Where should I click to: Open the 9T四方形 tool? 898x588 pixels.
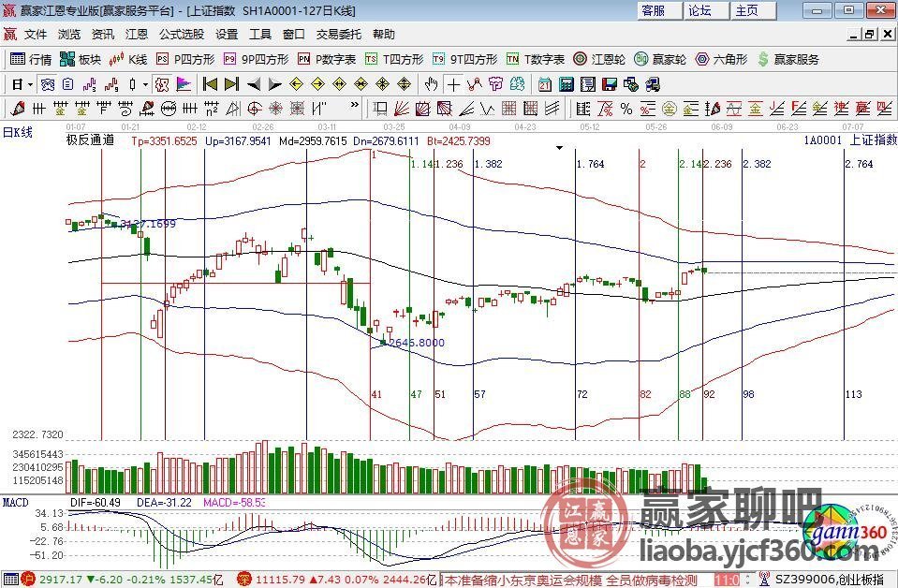(x=464, y=59)
